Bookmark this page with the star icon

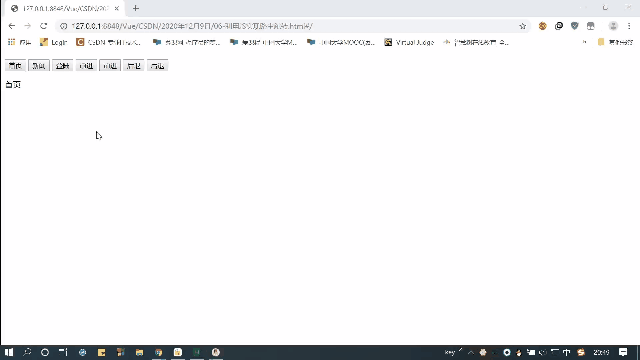522,26
